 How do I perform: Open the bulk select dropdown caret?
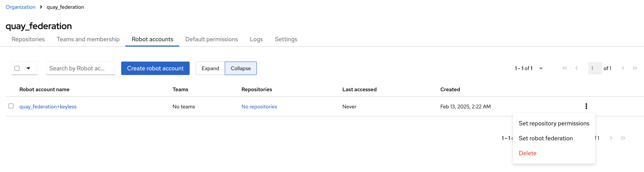[x=29, y=68]
